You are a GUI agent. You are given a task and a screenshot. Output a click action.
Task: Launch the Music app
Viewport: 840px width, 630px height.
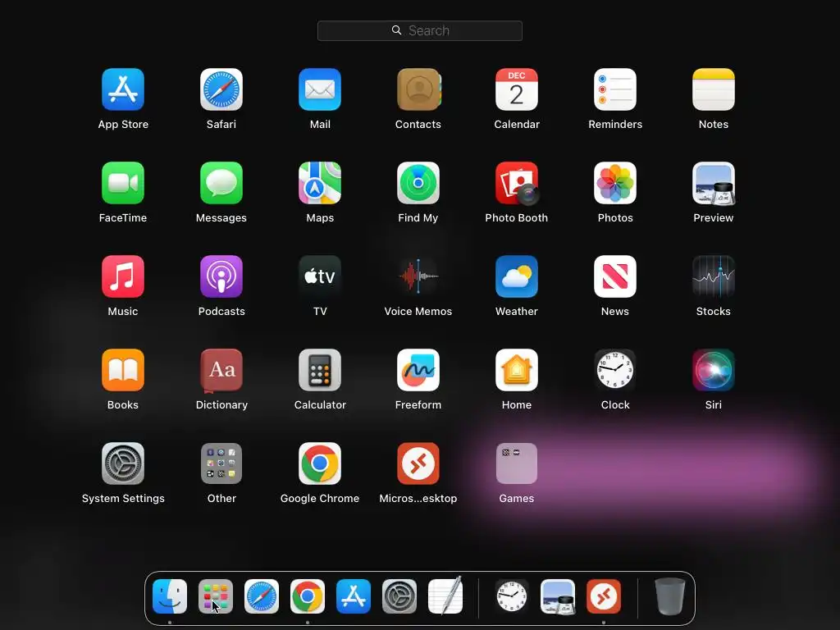point(123,276)
